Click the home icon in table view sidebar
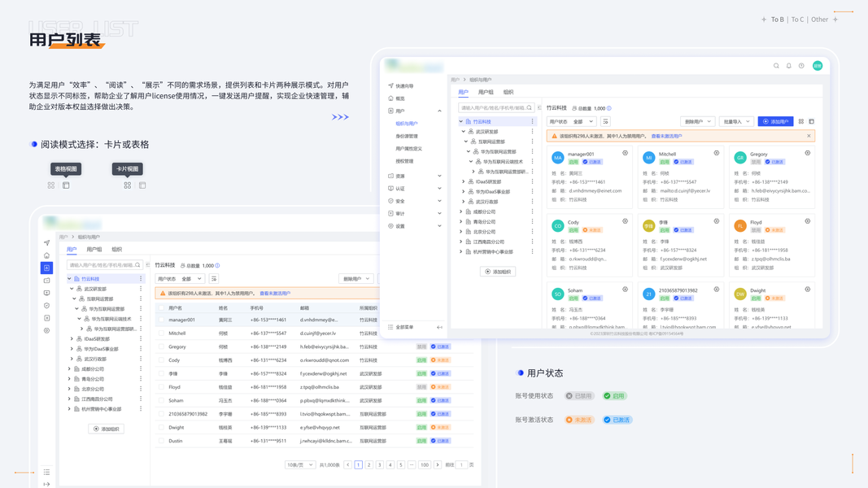Image resolution: width=868 pixels, height=488 pixels. [x=47, y=255]
